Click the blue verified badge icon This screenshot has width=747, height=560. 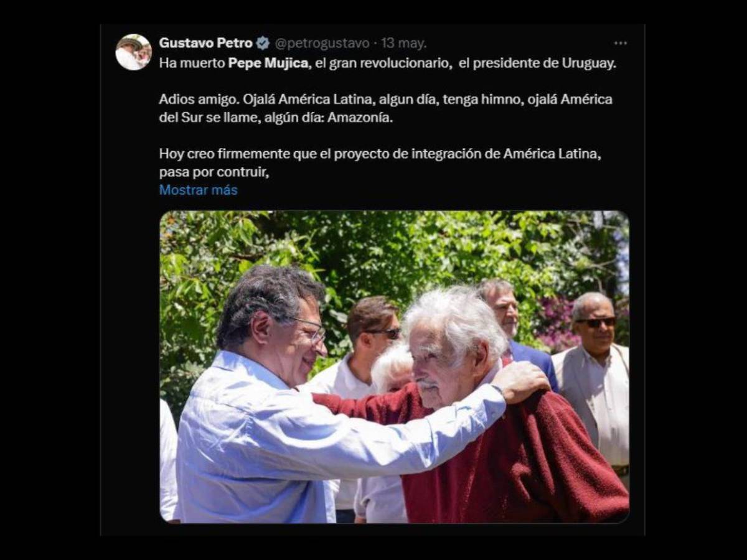click(x=263, y=43)
